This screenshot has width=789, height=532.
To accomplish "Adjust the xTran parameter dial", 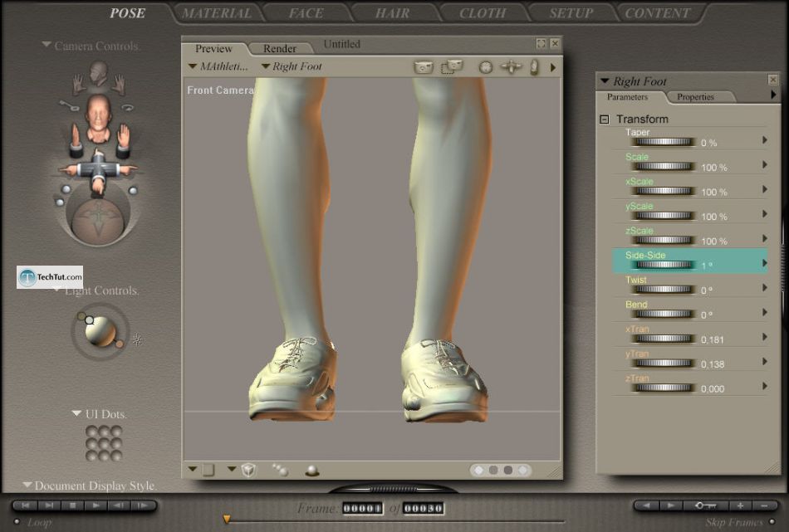I will (x=664, y=339).
